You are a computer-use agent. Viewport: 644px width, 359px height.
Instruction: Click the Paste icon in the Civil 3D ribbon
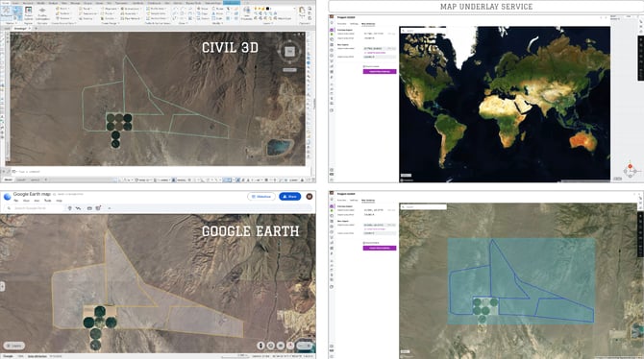click(302, 10)
